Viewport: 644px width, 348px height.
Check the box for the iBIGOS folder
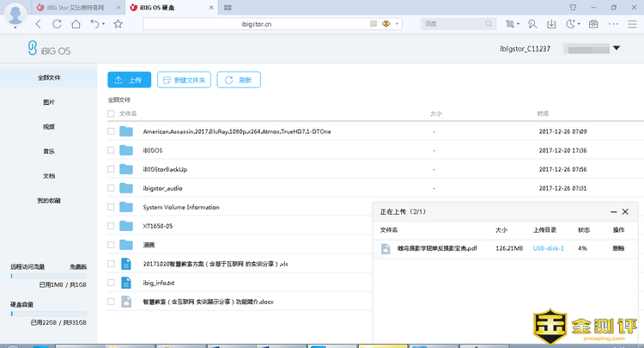click(x=111, y=150)
